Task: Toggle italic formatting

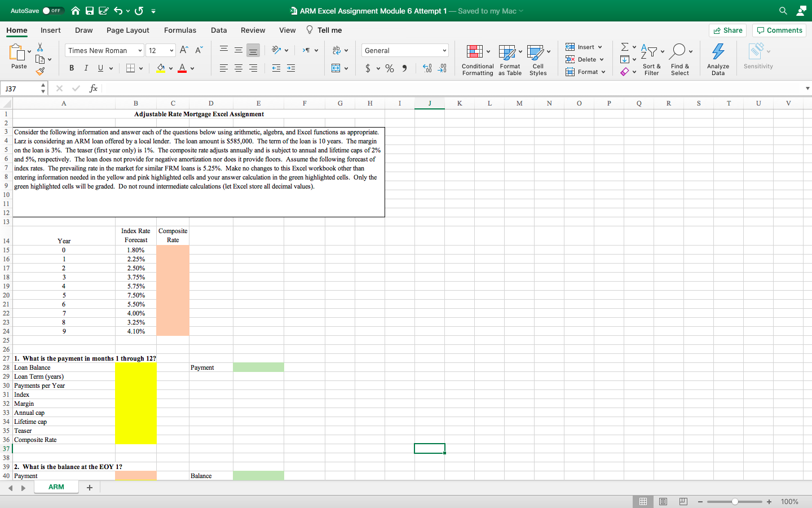Action: pyautogui.click(x=86, y=67)
